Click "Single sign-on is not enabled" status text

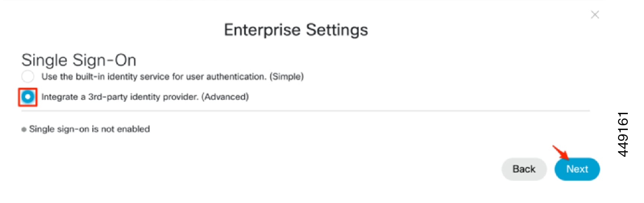click(89, 129)
